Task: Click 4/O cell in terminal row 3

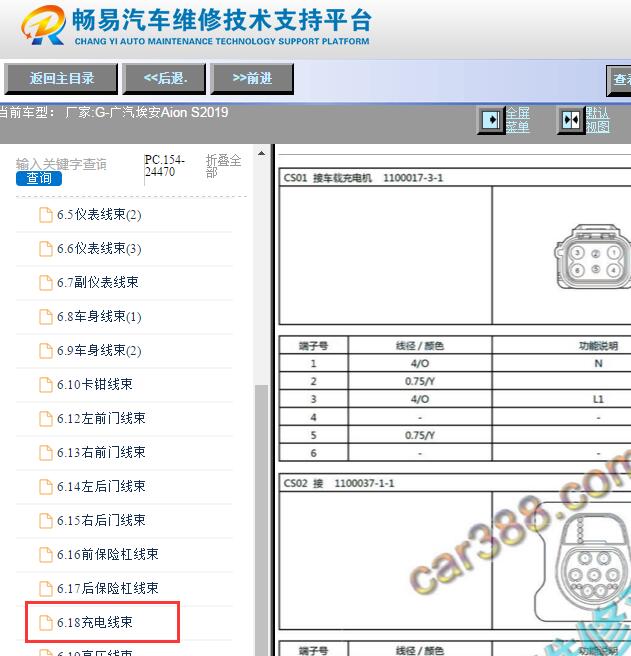Action: (x=420, y=400)
